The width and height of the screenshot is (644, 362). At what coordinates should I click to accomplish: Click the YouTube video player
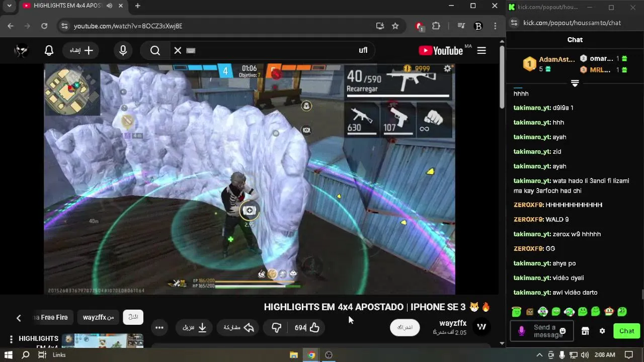click(x=250, y=178)
